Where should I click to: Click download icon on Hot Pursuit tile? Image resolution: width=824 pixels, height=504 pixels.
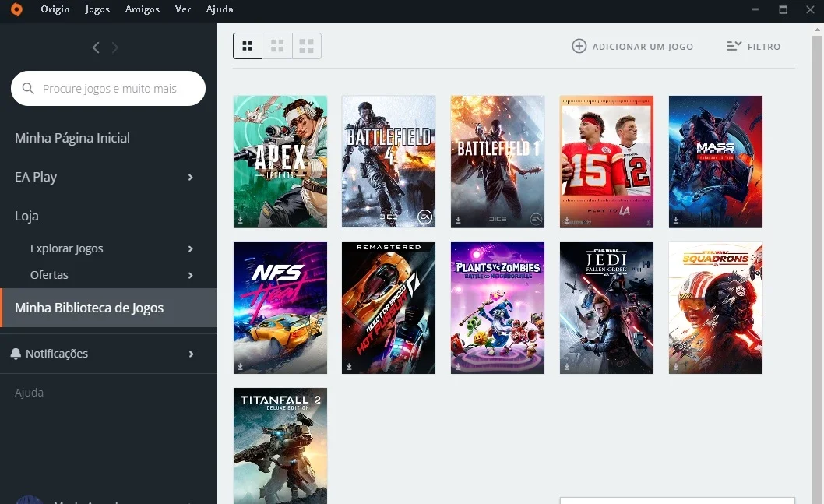pos(349,366)
